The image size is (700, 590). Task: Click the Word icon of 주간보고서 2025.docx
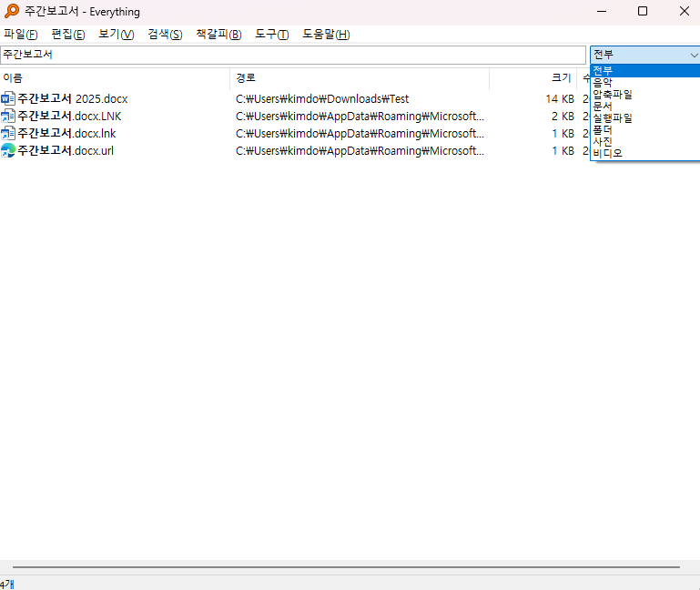tap(8, 98)
